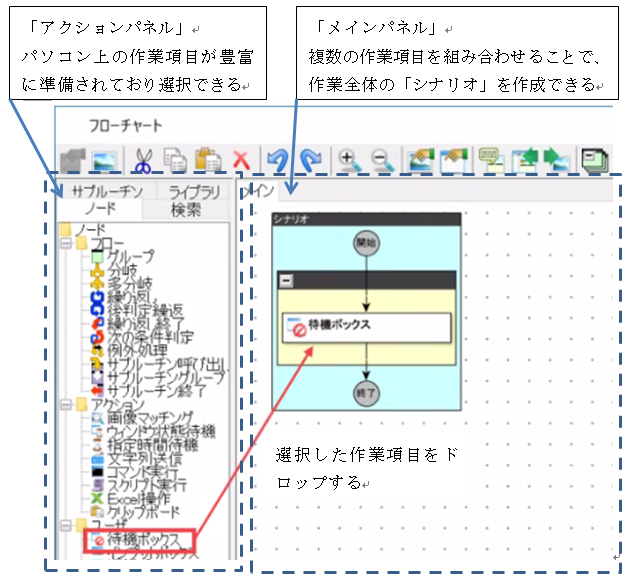639x585 pixels.
Task: Collapse the フロー folder in tree
Action: 65,243
